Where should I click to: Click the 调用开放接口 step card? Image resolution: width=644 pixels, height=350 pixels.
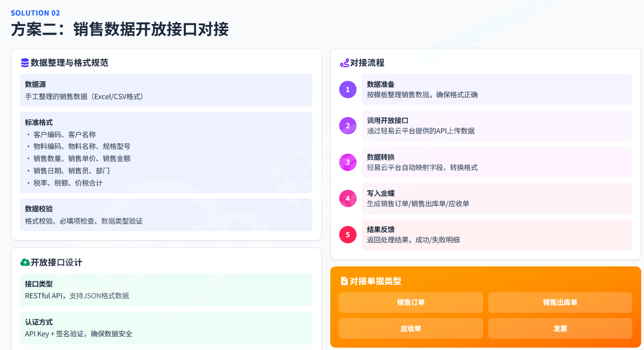coord(496,126)
